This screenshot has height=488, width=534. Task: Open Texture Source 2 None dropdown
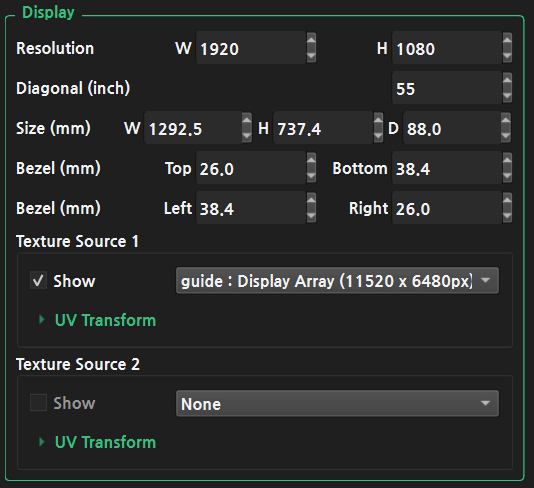click(x=337, y=403)
